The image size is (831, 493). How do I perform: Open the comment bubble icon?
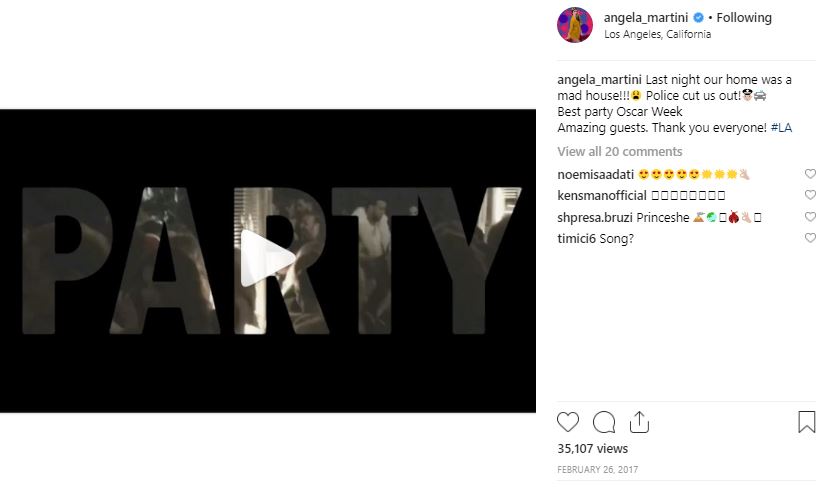[604, 422]
